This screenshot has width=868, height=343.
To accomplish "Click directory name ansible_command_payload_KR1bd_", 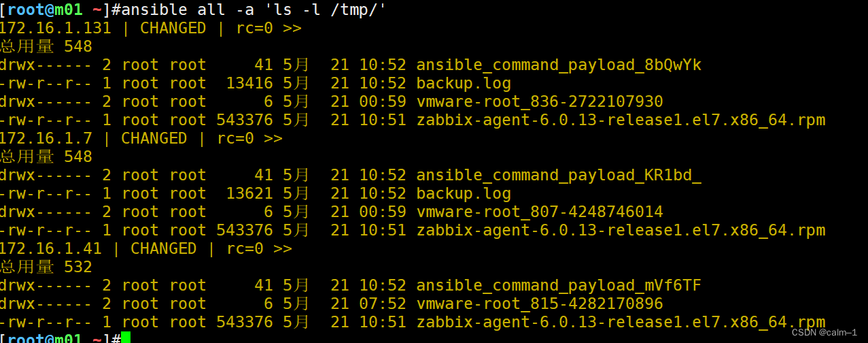I will point(559,175).
